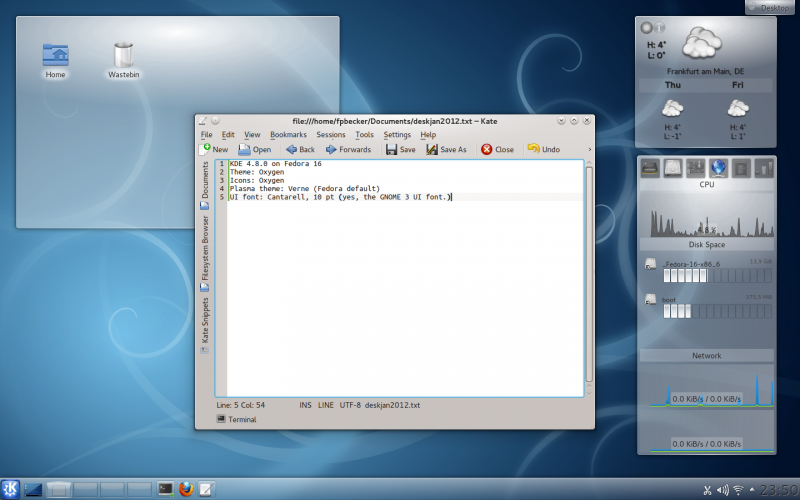Click the current weather cloud icon
The height and width of the screenshot is (500, 800).
702,43
